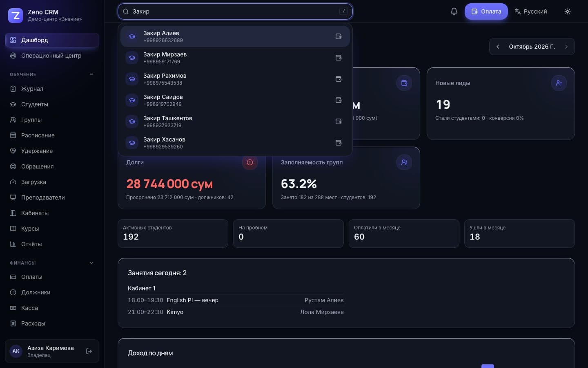This screenshot has width=588, height=368.
Task: Click the English PI — вечер lesson row
Action: [236, 300]
